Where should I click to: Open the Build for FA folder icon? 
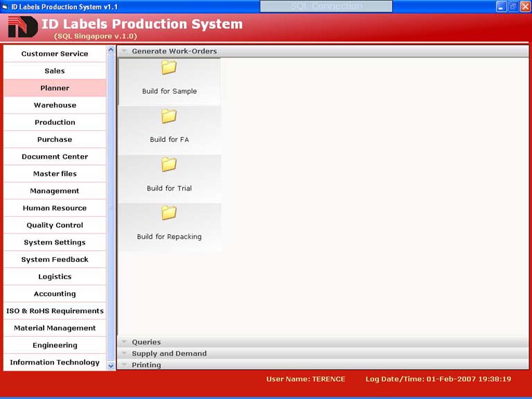click(x=169, y=116)
